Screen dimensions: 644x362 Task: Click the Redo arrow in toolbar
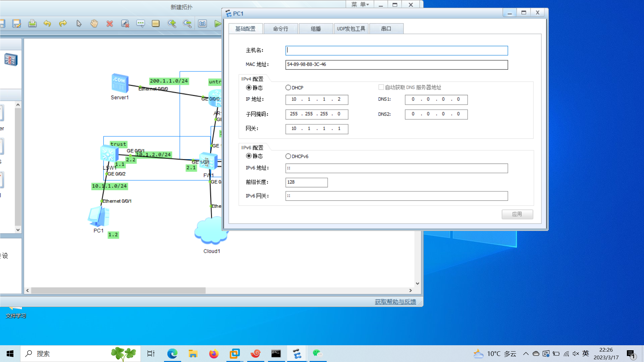63,23
